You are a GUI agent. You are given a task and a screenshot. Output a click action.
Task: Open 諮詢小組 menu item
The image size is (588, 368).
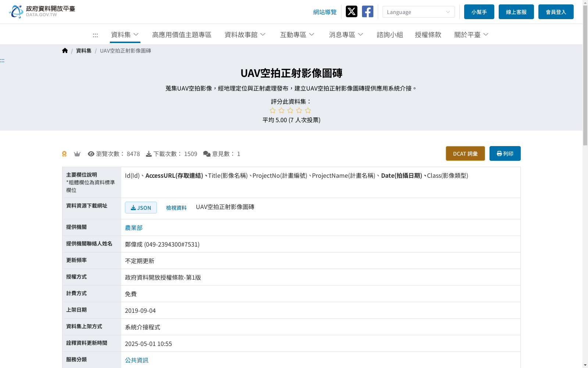coord(390,35)
